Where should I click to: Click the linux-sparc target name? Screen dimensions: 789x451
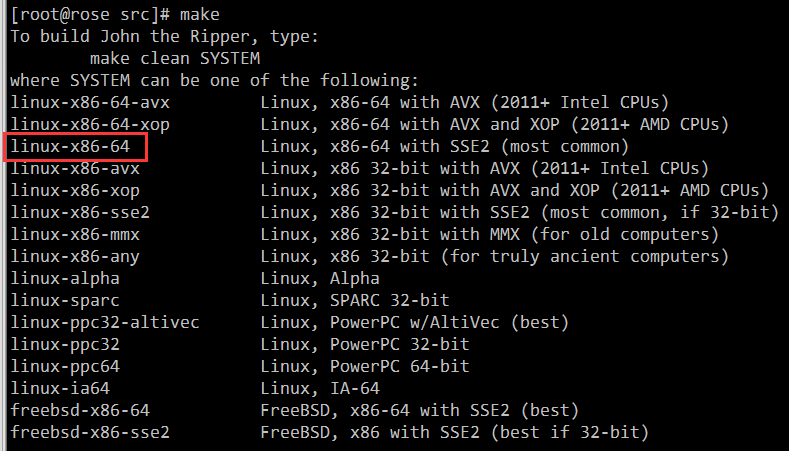pos(65,300)
